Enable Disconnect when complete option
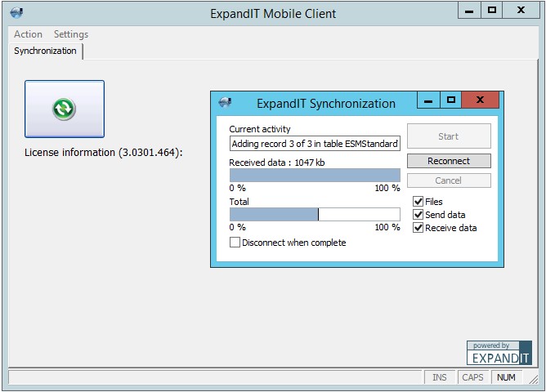The width and height of the screenshot is (546, 392). tap(235, 243)
